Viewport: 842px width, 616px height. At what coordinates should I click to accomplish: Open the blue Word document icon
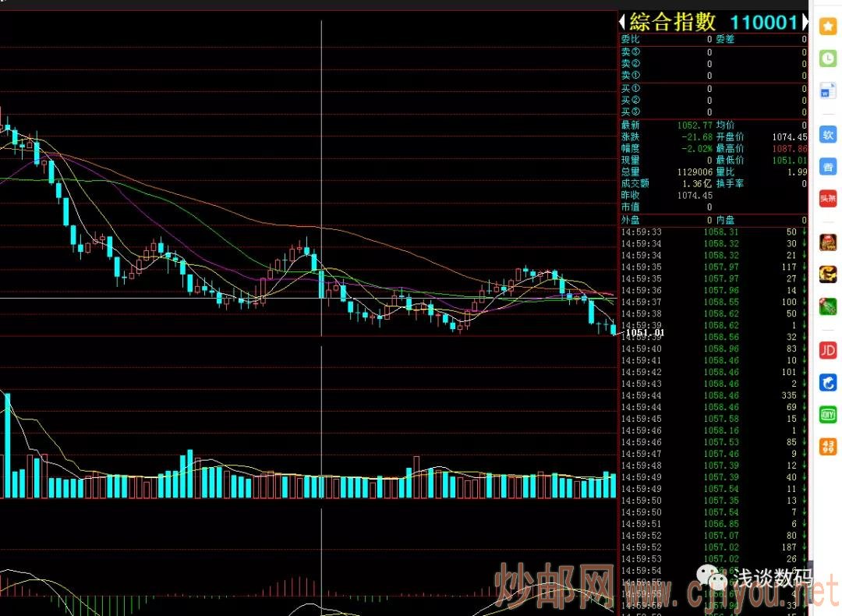[x=827, y=91]
